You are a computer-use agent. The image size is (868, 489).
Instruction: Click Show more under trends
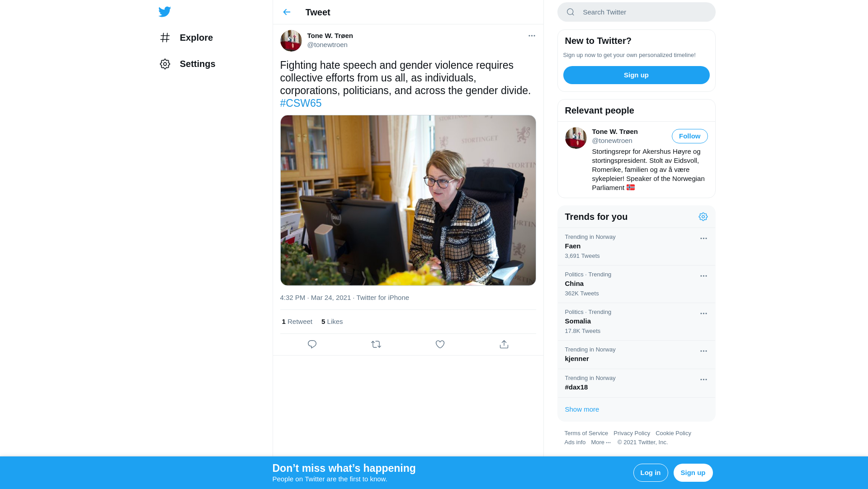click(581, 409)
